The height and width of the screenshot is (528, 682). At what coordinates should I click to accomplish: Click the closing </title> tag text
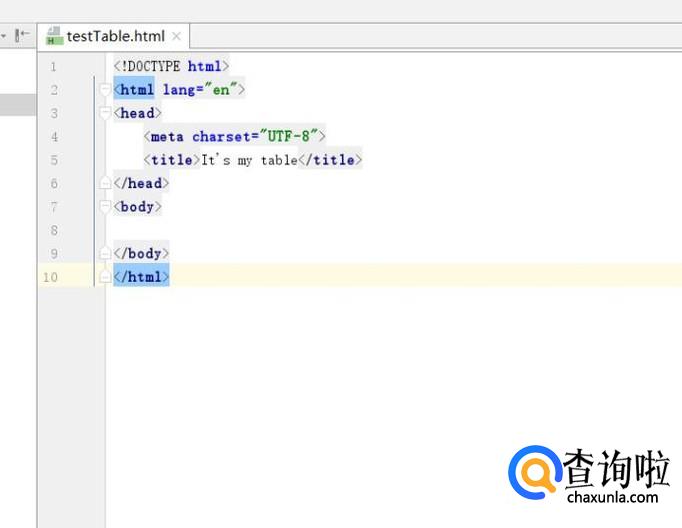(331, 160)
